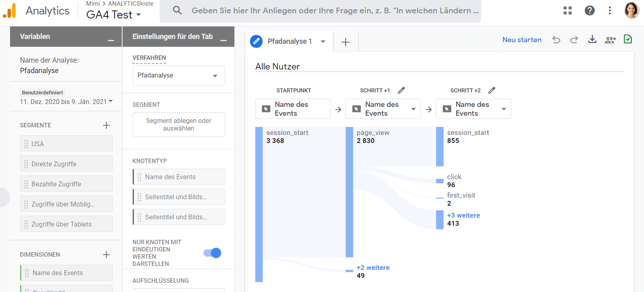Add a new segment with plus

coord(106,125)
